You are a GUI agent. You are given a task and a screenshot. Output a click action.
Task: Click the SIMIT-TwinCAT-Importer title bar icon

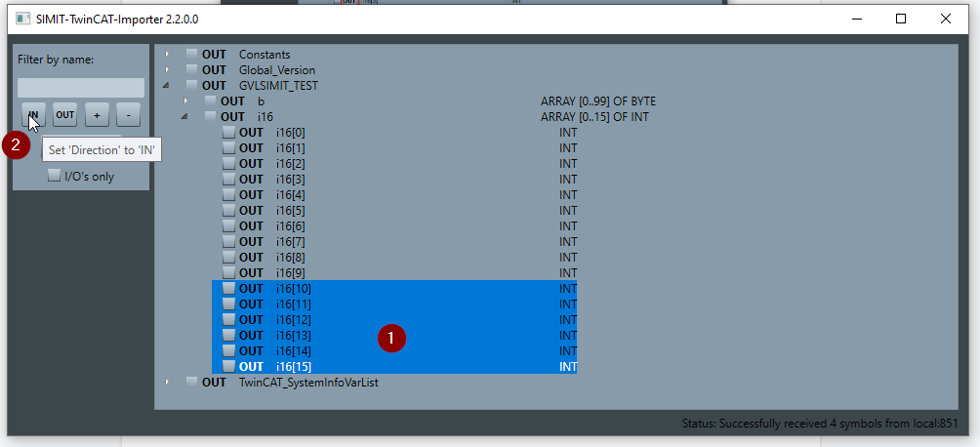pyautogui.click(x=22, y=19)
